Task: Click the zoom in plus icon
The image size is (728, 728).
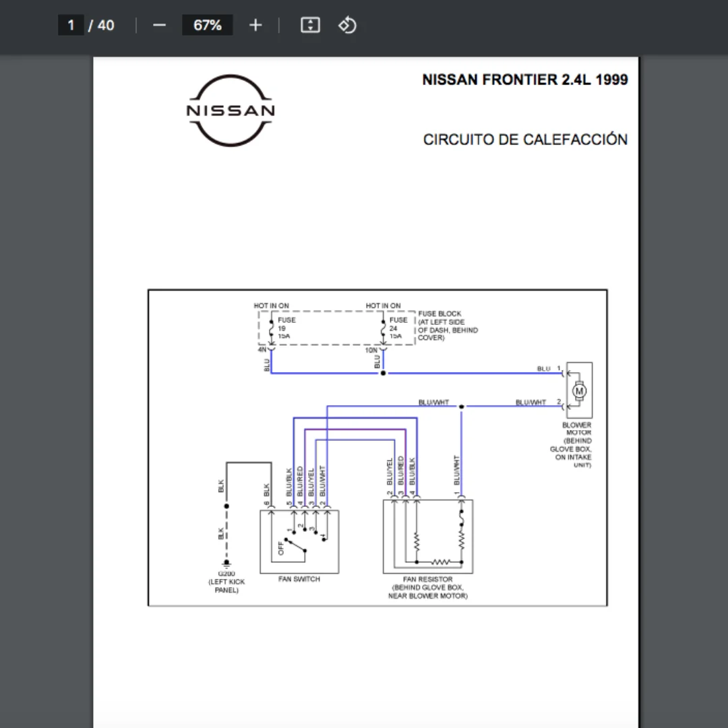Action: [x=255, y=25]
